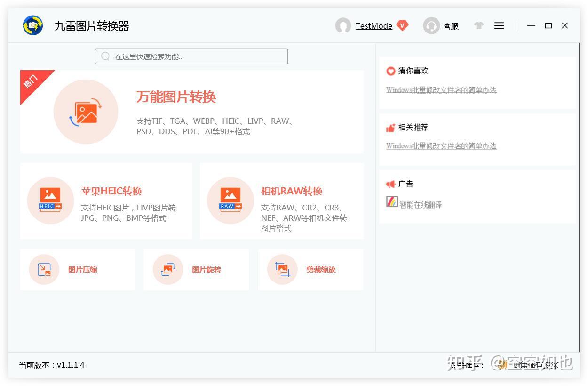Screen dimensions: 588x386
Task: Click the shirt-shaped theme skin icon
Action: 478,26
